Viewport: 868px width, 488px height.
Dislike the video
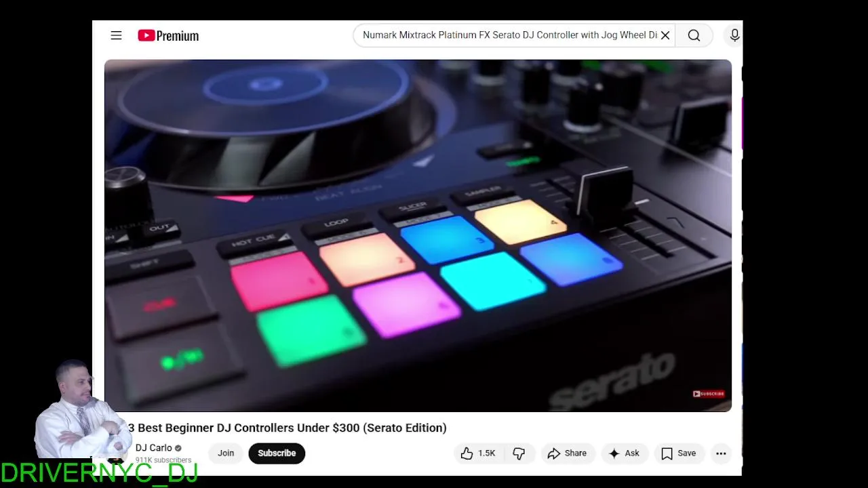tap(519, 453)
